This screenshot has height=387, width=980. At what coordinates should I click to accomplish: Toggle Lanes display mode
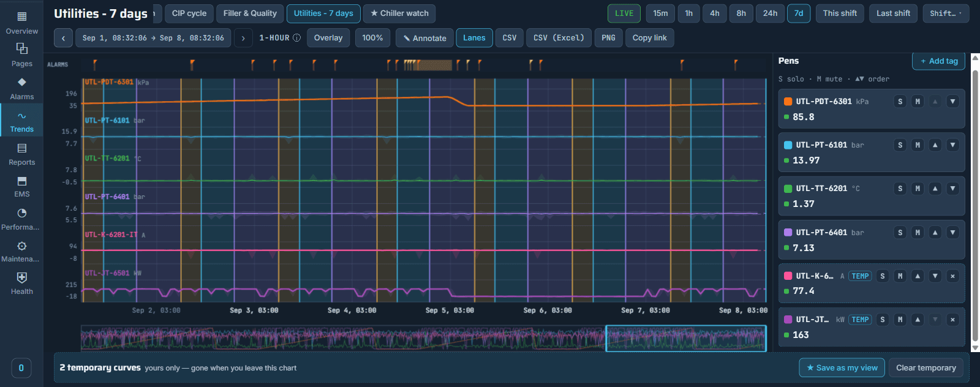474,38
